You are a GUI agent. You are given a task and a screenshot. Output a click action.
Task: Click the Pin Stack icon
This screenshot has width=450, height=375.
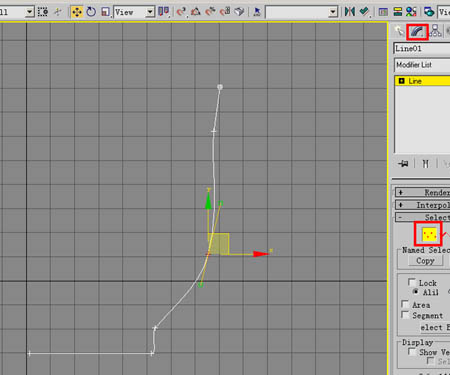(403, 164)
